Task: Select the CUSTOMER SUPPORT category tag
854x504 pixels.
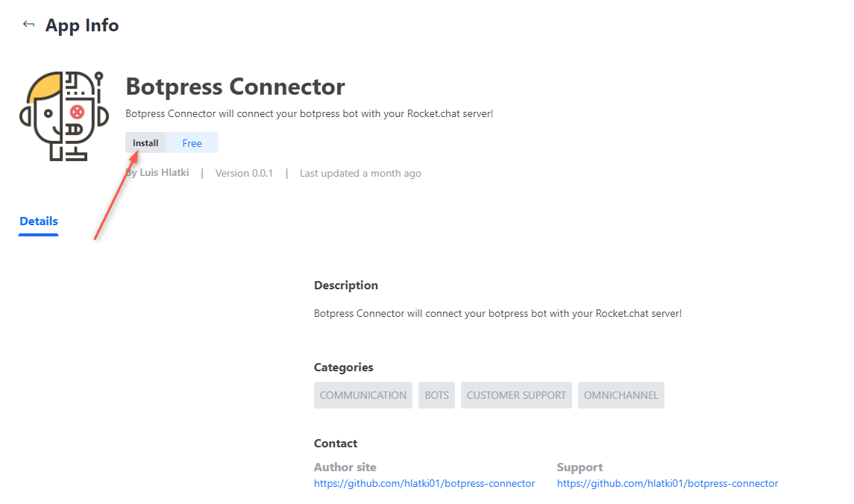Action: click(x=516, y=395)
